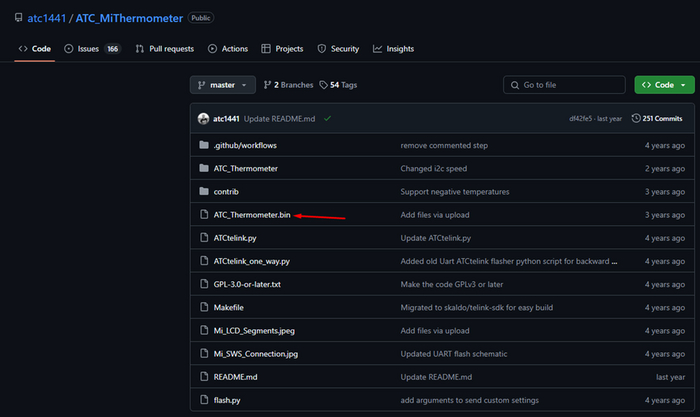Open the README.md file
Viewport: 700px width, 417px height.
click(x=235, y=378)
